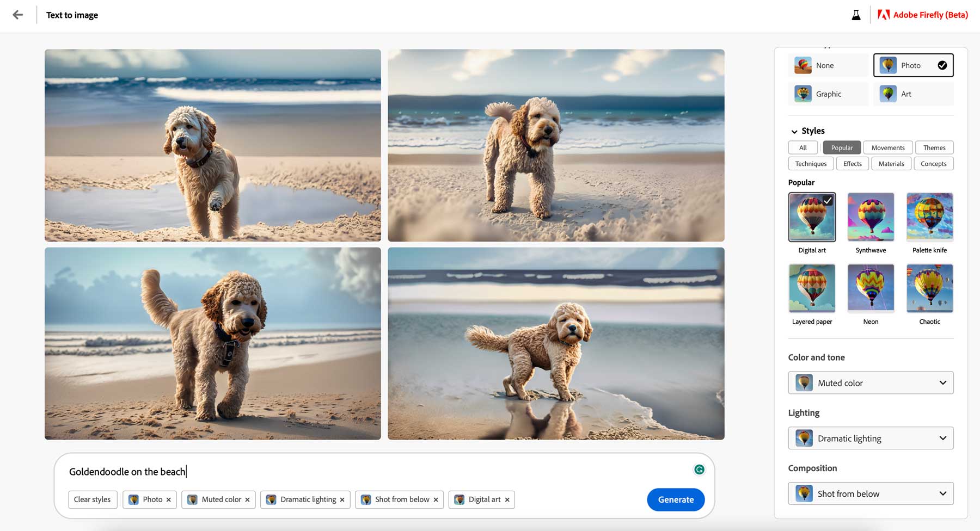Switch to the Effects styles tab
Image resolution: width=980 pixels, height=531 pixels.
coord(852,164)
